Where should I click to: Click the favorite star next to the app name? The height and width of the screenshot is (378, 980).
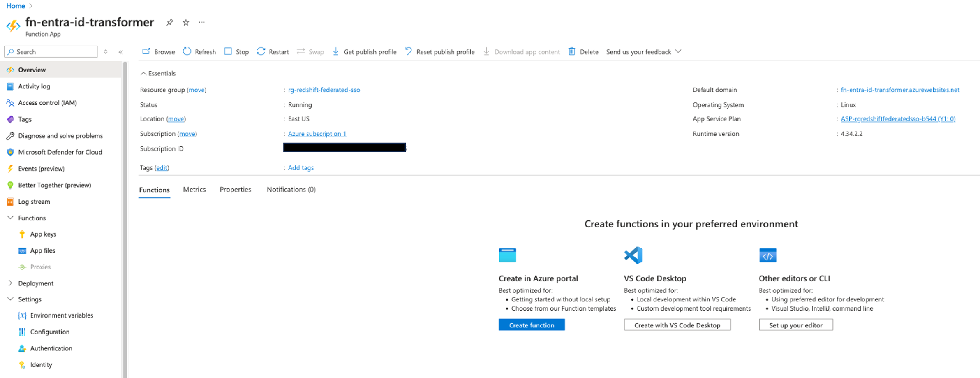(x=185, y=22)
